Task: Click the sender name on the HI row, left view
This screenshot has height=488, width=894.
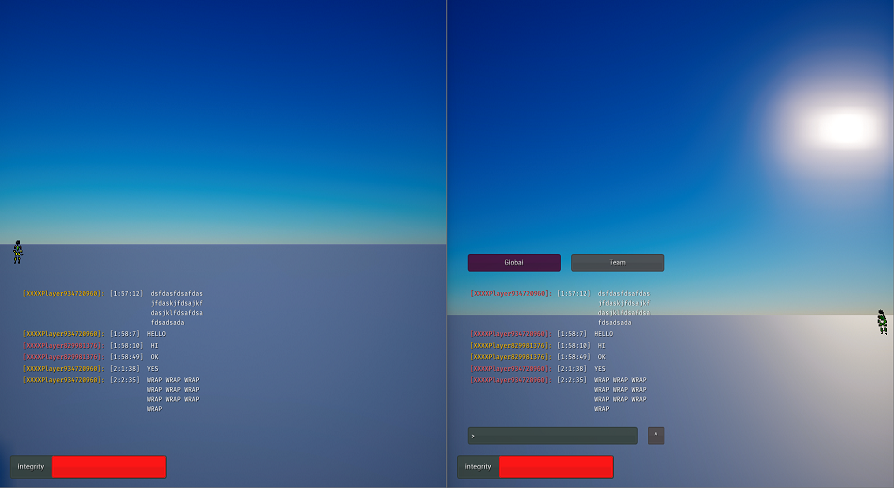Action: 64,346
